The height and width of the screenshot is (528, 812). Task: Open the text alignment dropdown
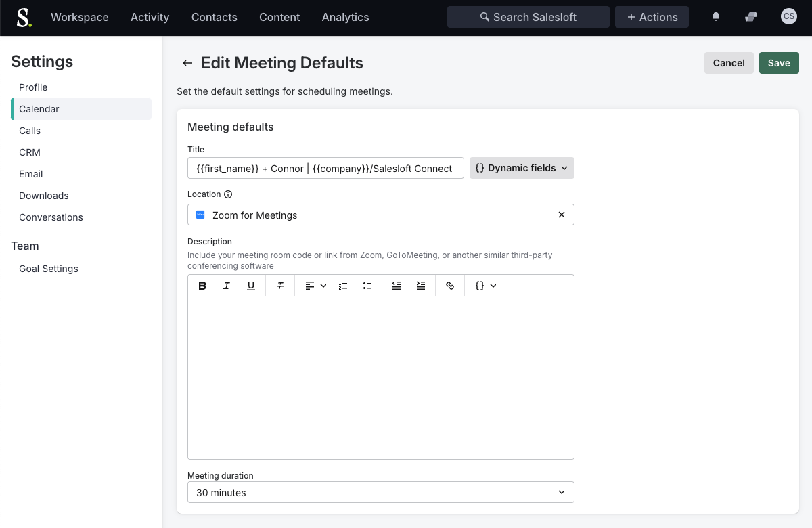coord(315,286)
